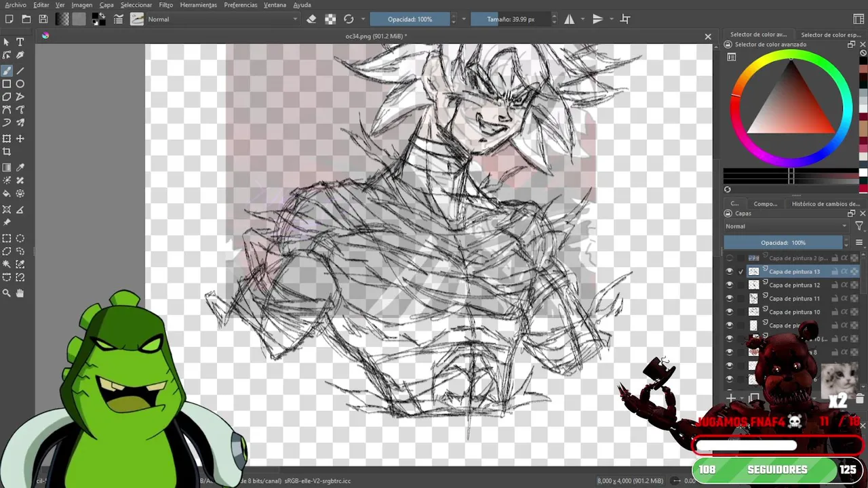
Task: Flip horizontally using the mirror icon
Action: point(570,19)
